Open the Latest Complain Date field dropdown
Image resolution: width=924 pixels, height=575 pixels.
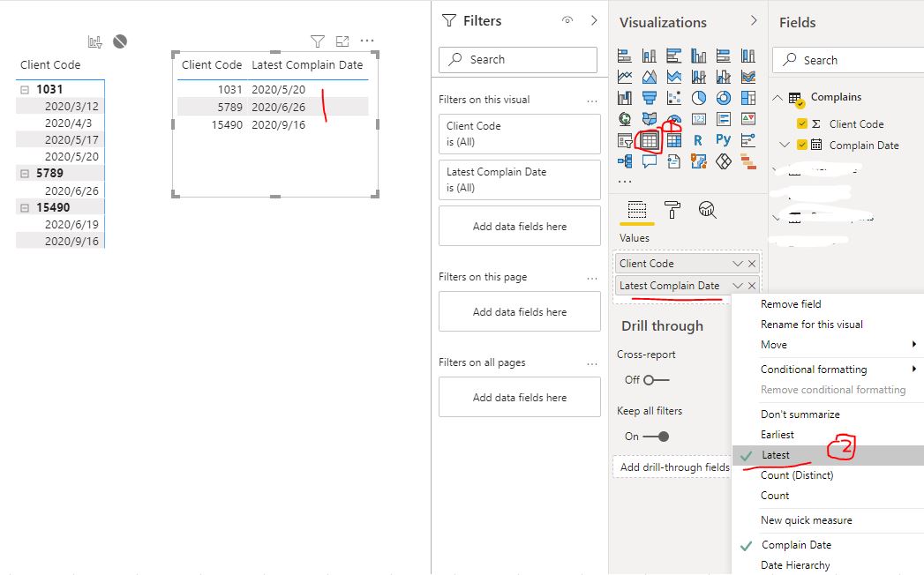pos(737,286)
